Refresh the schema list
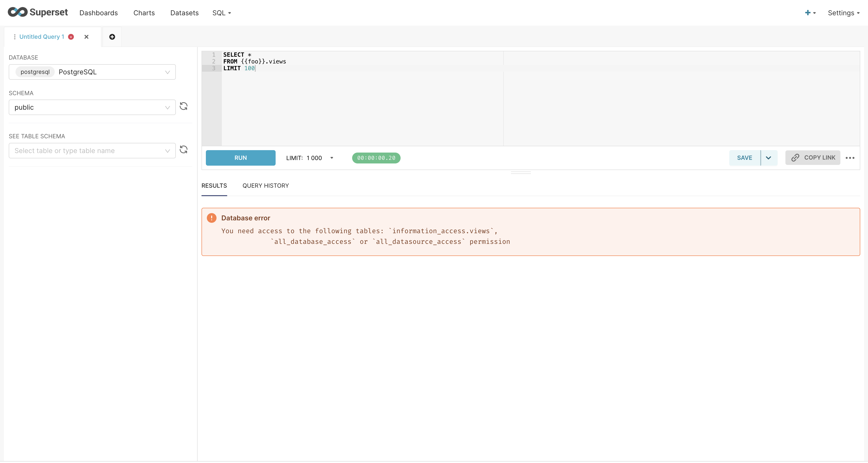The width and height of the screenshot is (868, 463). tap(183, 107)
